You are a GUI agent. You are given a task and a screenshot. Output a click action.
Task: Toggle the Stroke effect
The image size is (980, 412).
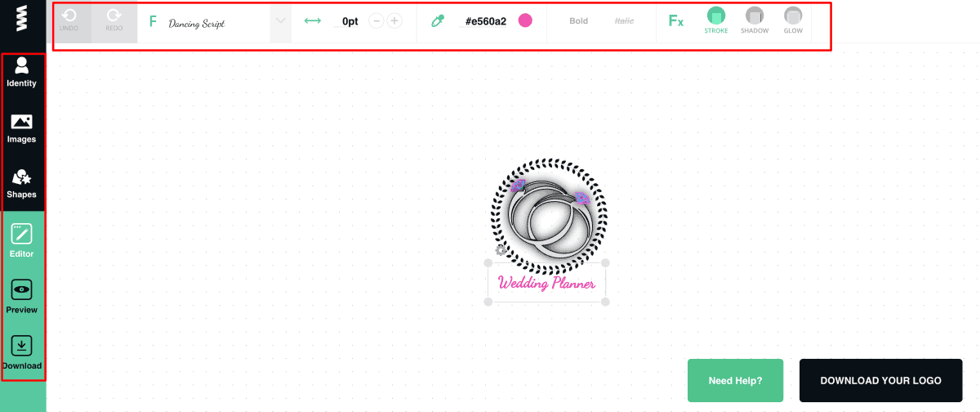click(716, 21)
